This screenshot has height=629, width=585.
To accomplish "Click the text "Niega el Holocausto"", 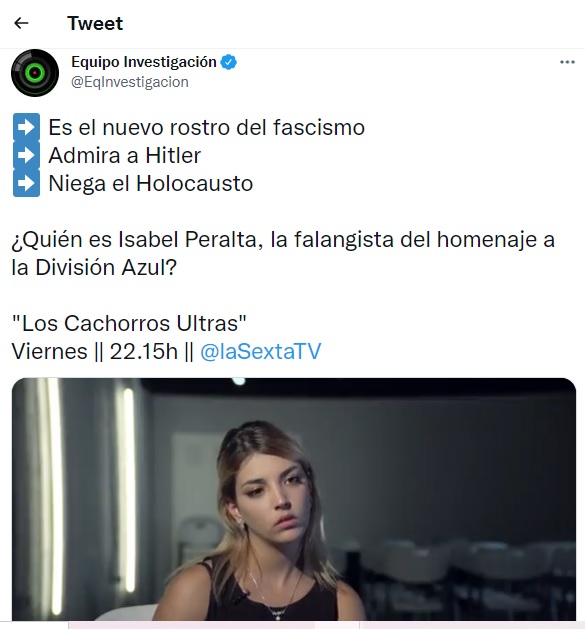I will [150, 184].
